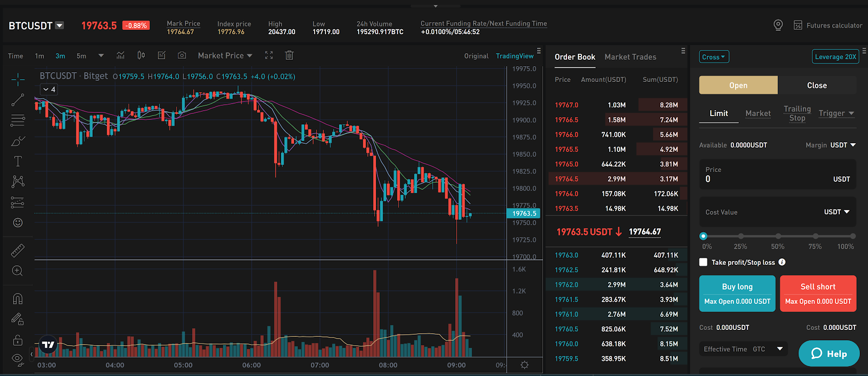Toggle hide all drawings eye icon
The image size is (868, 376).
(x=18, y=358)
